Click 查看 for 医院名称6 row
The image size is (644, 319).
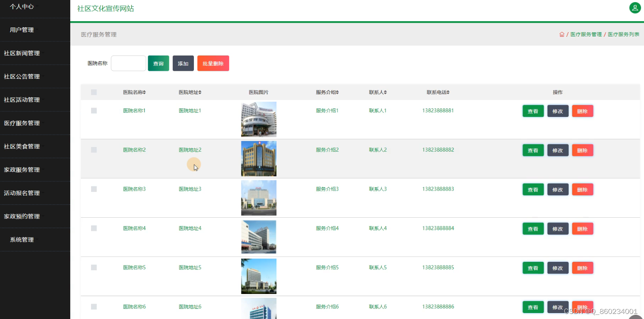point(533,307)
